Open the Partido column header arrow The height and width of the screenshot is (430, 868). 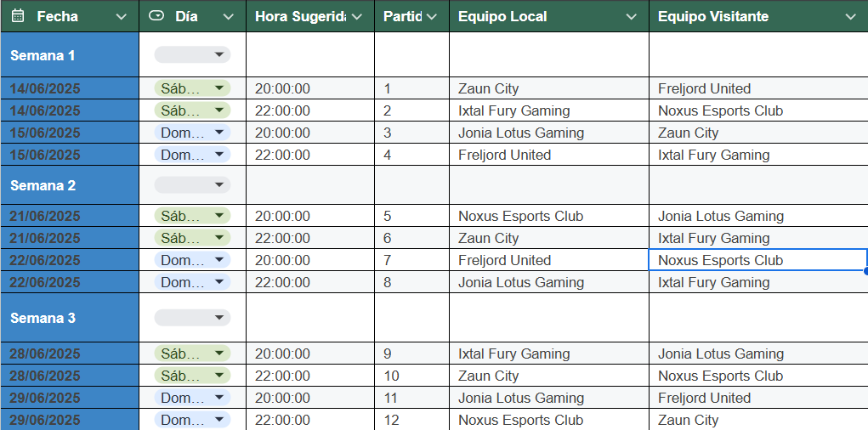[432, 17]
